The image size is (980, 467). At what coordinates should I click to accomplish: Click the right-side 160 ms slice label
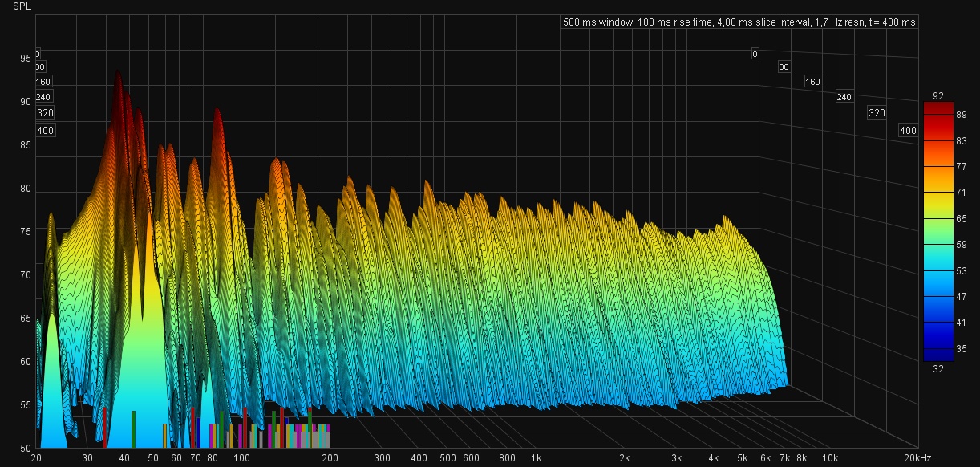812,82
